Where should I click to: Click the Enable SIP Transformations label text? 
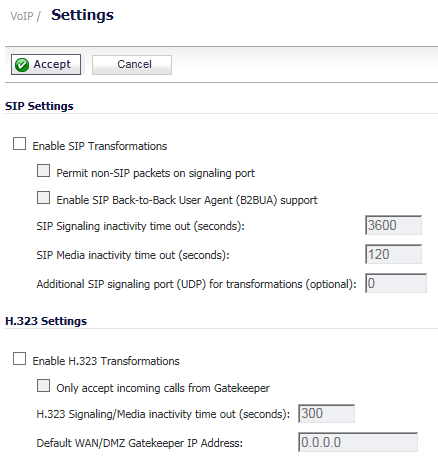(100, 146)
